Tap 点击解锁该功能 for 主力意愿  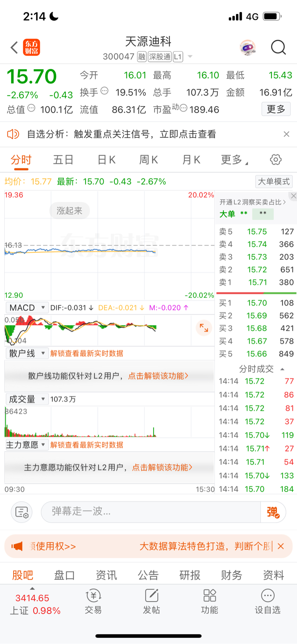[x=162, y=467]
